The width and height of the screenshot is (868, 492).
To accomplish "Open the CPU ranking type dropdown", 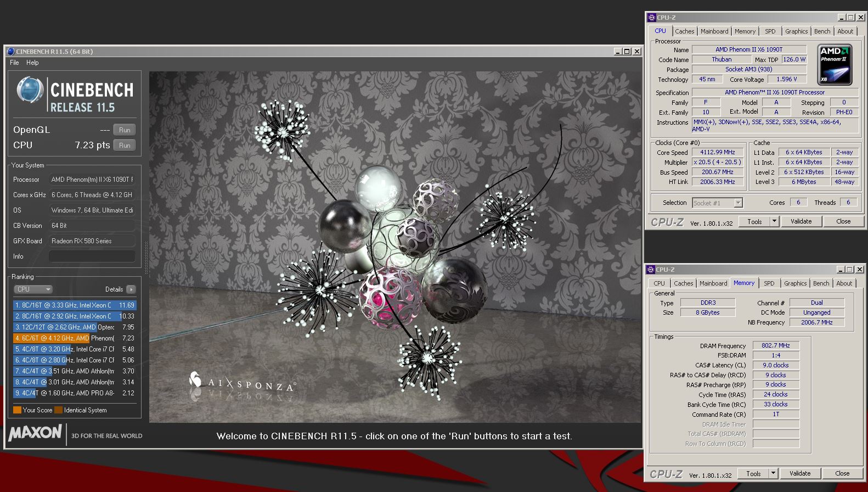I will (x=33, y=289).
